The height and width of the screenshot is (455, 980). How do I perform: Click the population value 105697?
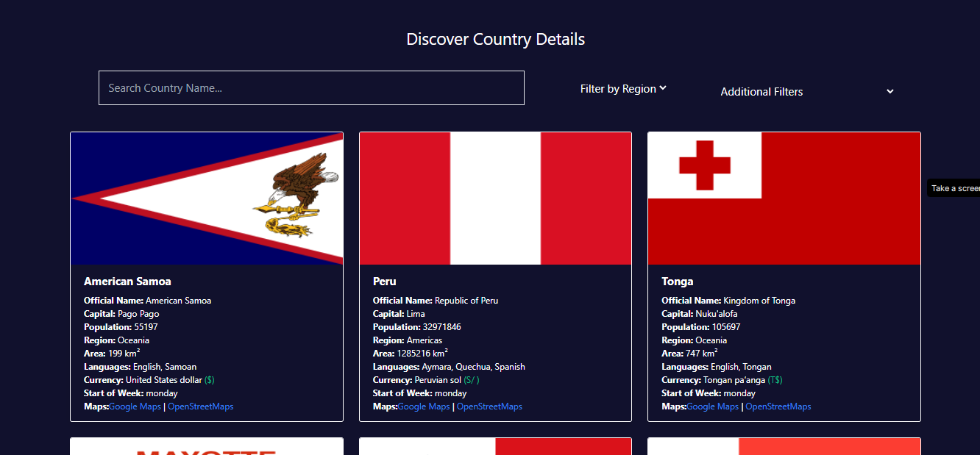pyautogui.click(x=726, y=327)
